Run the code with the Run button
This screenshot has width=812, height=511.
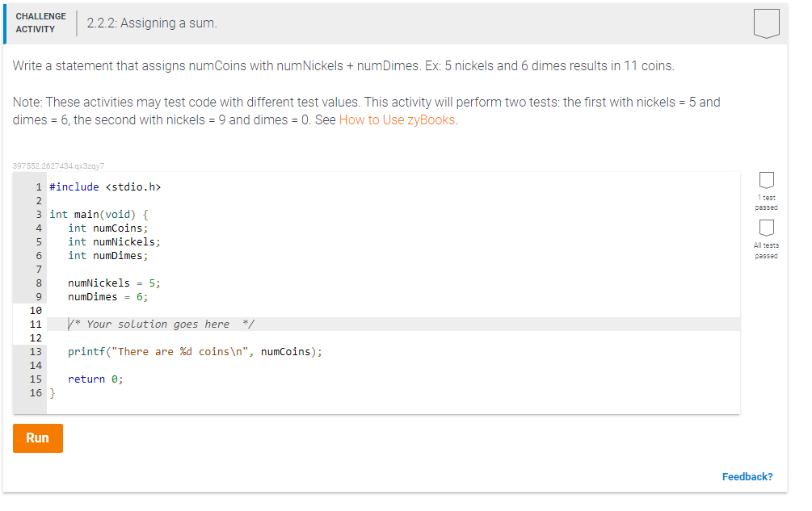(38, 438)
